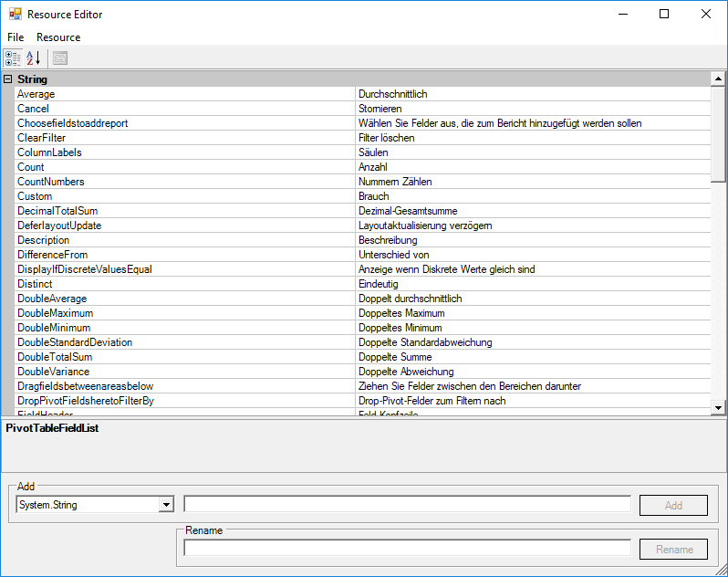This screenshot has width=728, height=577.
Task: Focus the Rename text field
Action: point(407,548)
